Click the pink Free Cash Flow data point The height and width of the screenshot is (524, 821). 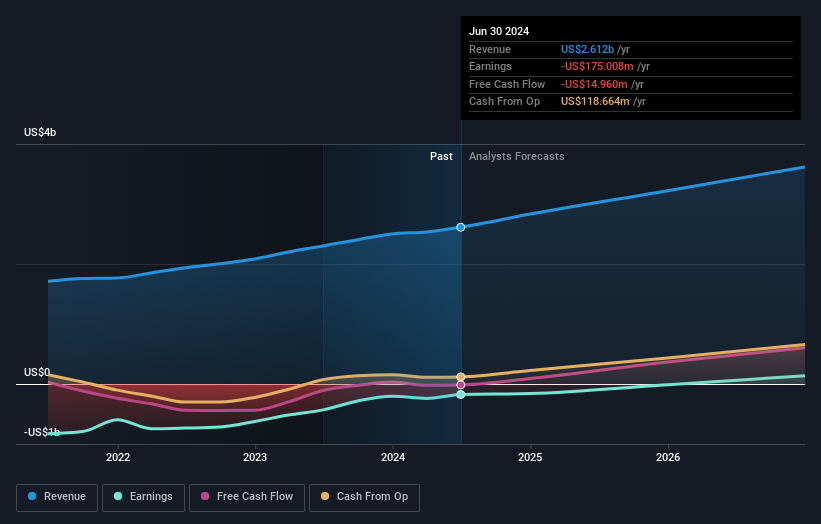click(x=461, y=385)
